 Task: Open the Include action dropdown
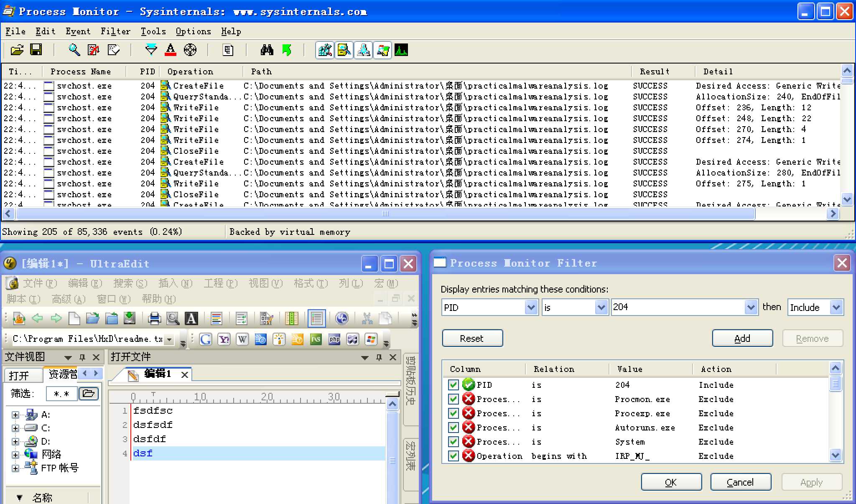point(836,307)
